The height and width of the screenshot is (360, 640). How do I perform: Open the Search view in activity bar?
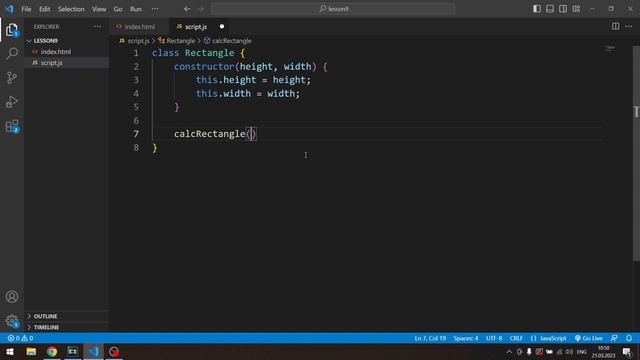point(12,53)
